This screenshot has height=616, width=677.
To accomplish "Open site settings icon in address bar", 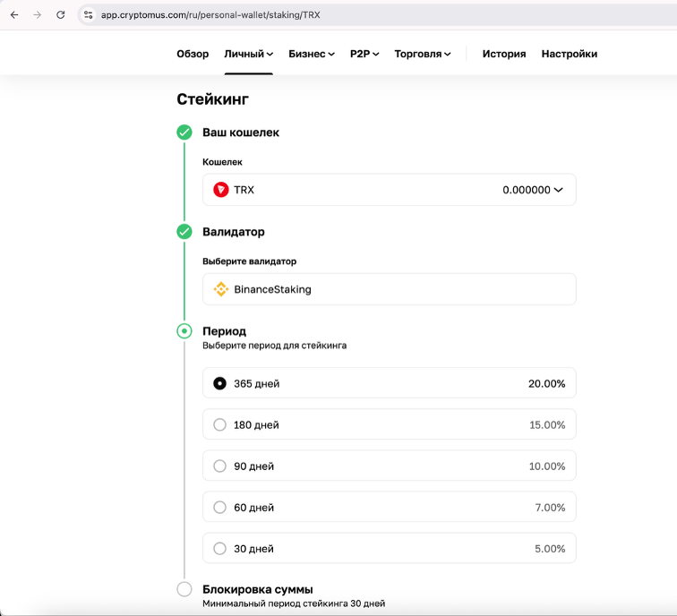I will [88, 14].
